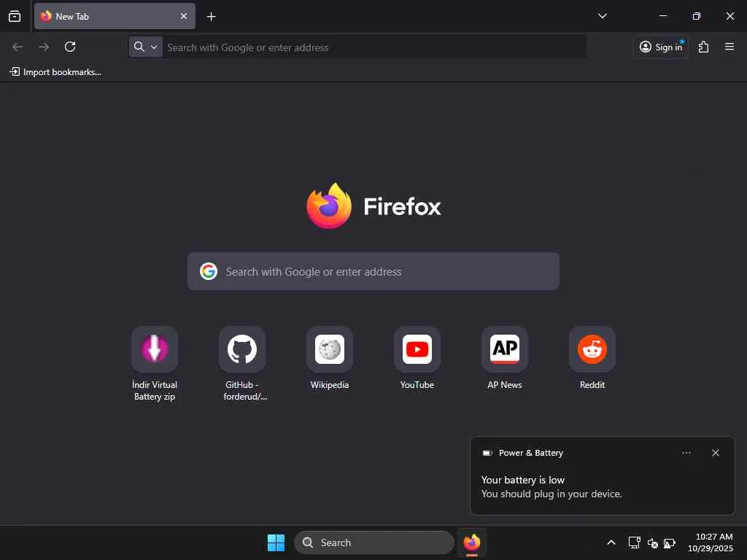Click the Google logo in search box
Viewport: 747px width, 560px height.
click(209, 271)
